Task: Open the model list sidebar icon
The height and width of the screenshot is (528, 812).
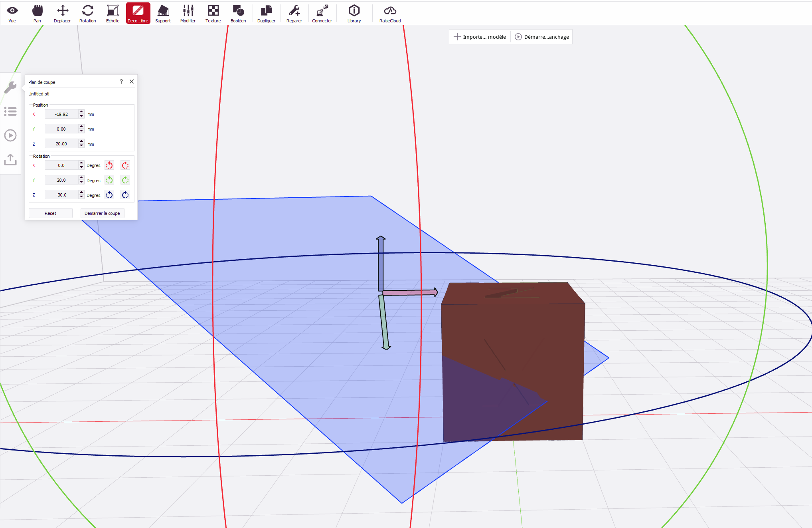Action: (10, 111)
